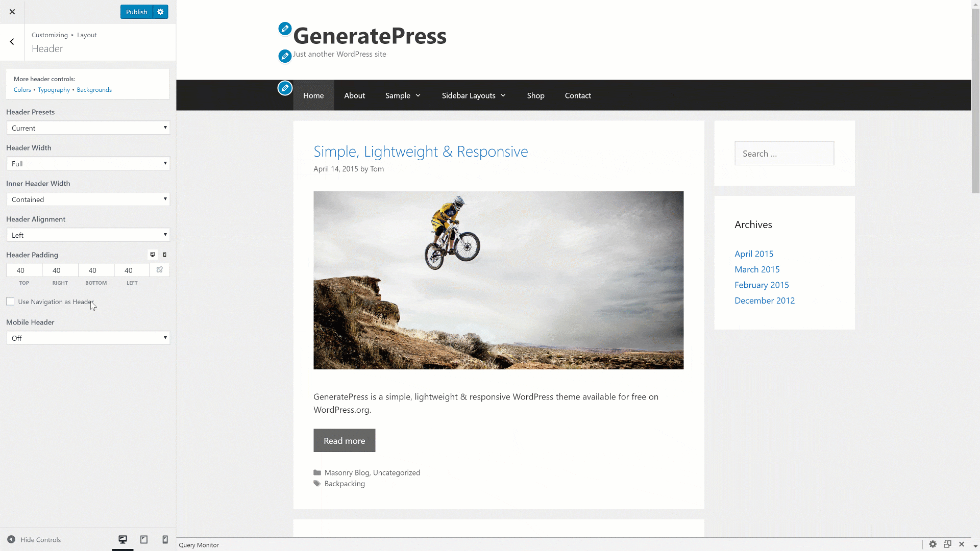The image size is (980, 551).
Task: Click the back navigation arrow icon
Action: pos(11,41)
